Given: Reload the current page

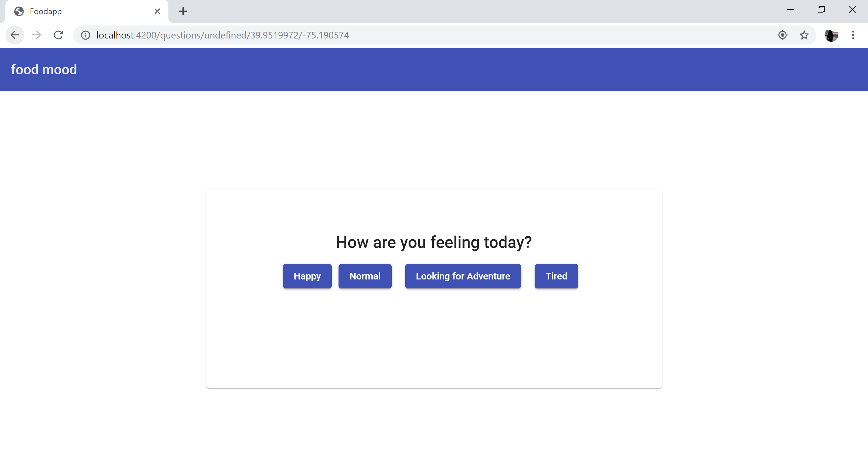Looking at the screenshot, I should click(x=59, y=35).
